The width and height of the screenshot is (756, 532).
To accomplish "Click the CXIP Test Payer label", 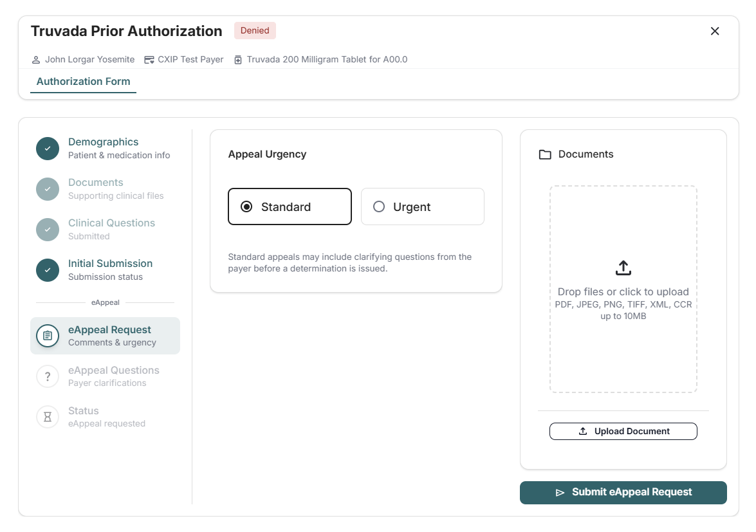I will [x=190, y=59].
